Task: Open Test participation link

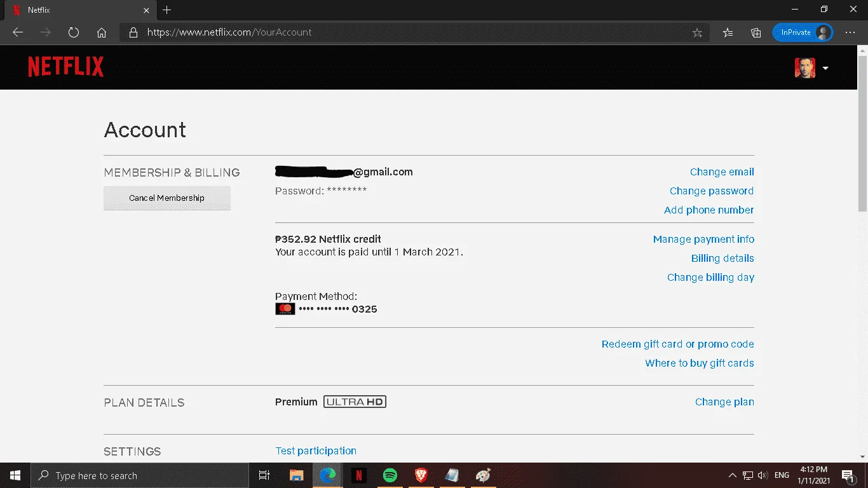Action: 316,451
